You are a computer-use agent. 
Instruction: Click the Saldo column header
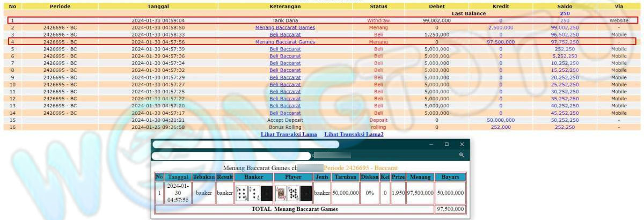pos(565,6)
